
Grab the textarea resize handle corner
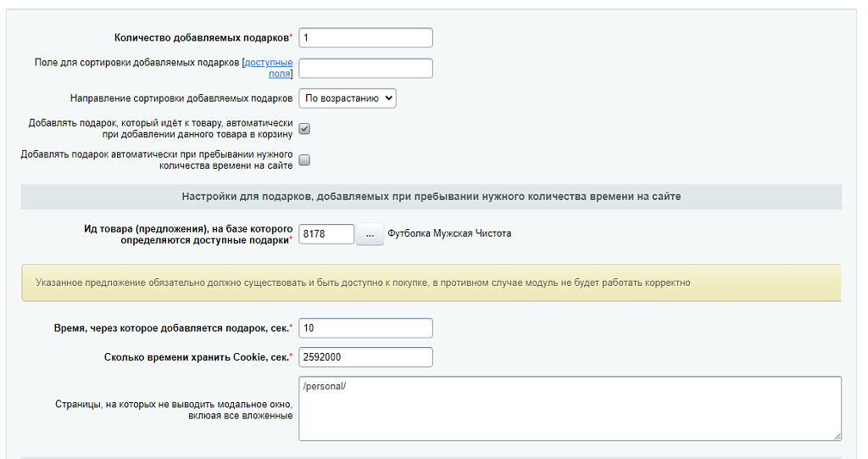pyautogui.click(x=837, y=436)
